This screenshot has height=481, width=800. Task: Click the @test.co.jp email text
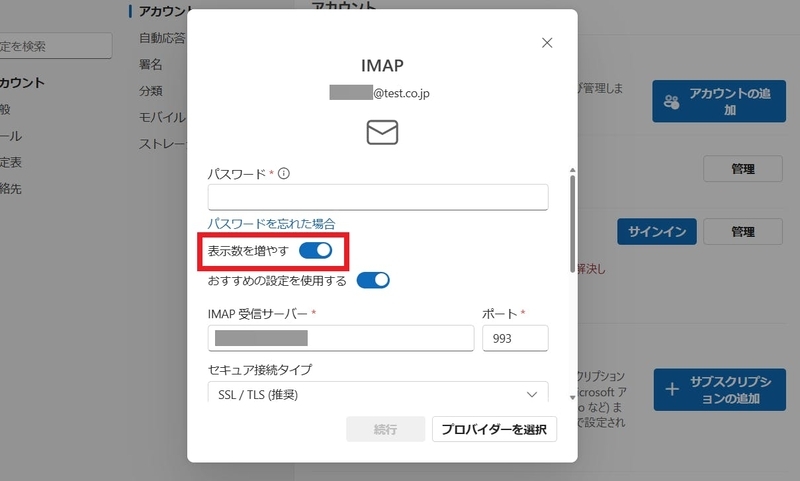(402, 93)
